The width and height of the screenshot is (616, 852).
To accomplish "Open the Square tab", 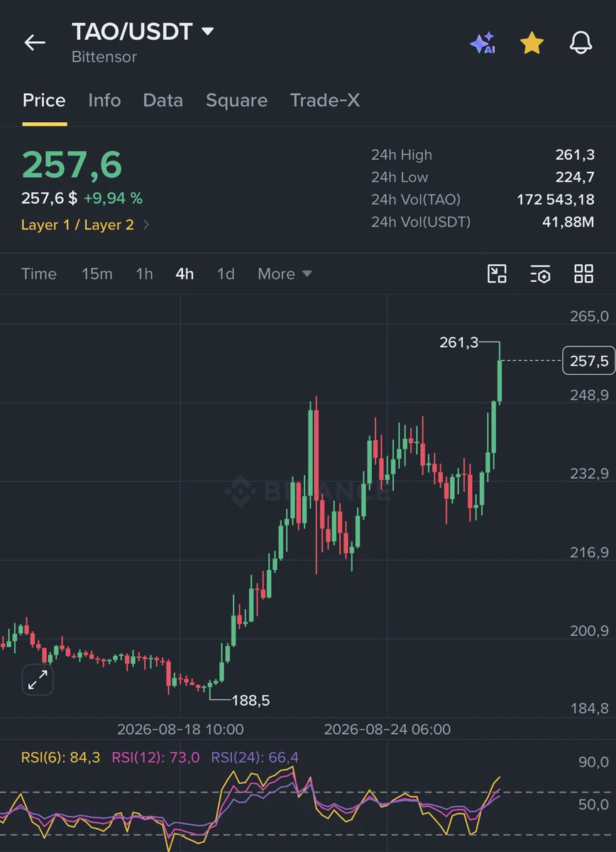I will (x=236, y=100).
